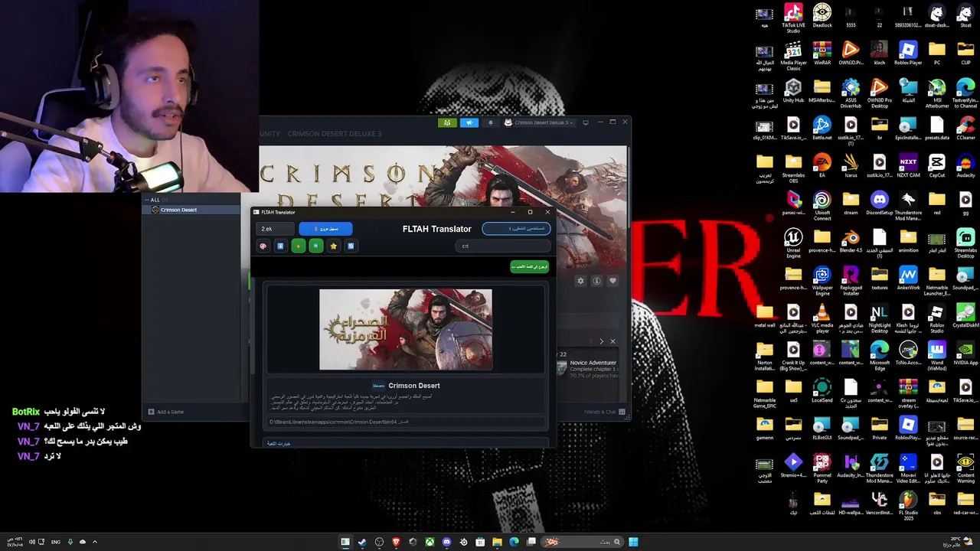The image size is (980, 551).
Task: Open CRIMSON DESERT DELUXE 3 tab in Steam
Action: (x=335, y=134)
